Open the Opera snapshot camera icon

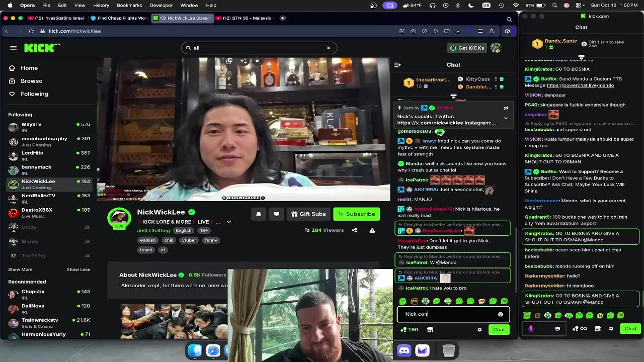[x=413, y=31]
